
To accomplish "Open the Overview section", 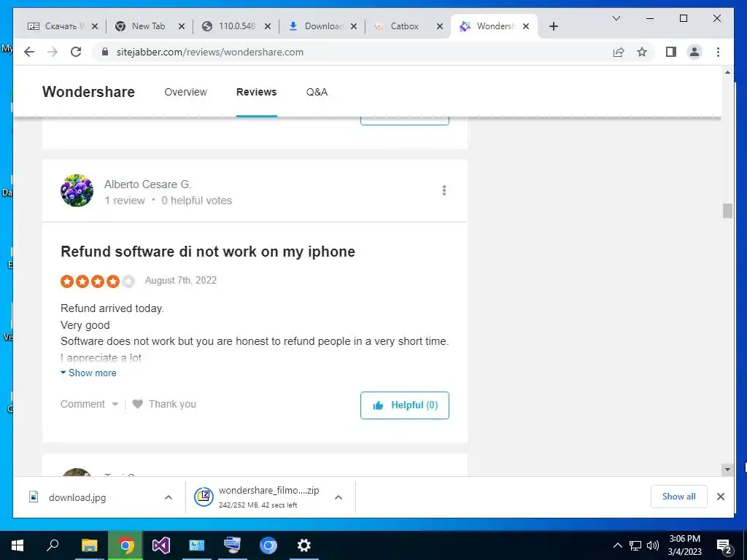I will click(x=186, y=92).
